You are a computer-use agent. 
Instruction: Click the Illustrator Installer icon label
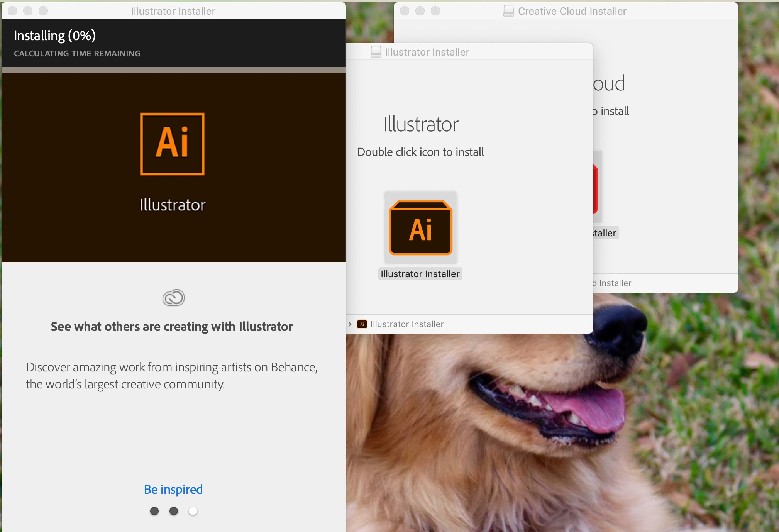420,274
